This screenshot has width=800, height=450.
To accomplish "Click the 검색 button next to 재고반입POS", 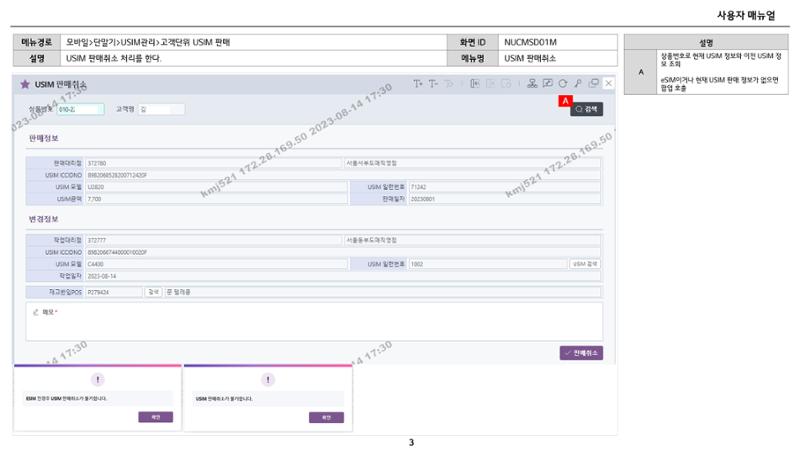I will [153, 292].
